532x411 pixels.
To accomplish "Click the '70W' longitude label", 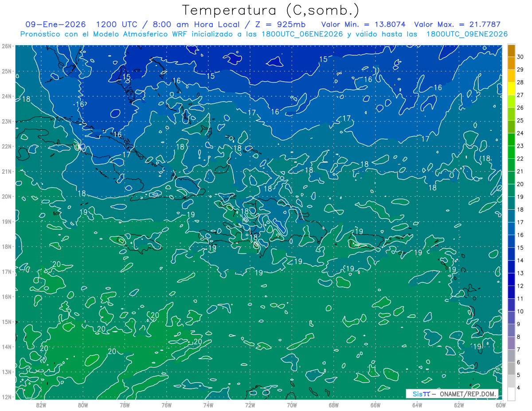I will [292, 405].
